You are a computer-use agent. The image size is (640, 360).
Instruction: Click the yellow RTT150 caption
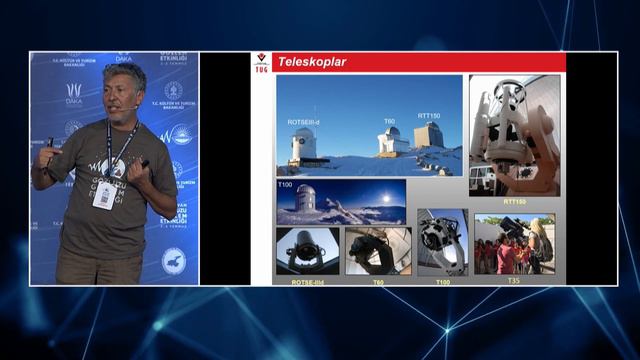click(514, 202)
